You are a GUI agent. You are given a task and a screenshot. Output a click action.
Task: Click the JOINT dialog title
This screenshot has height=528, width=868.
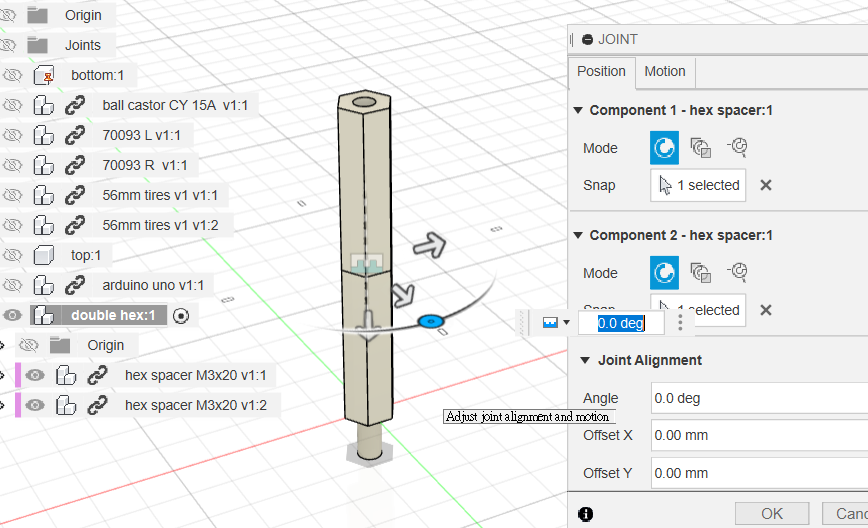[x=618, y=39]
